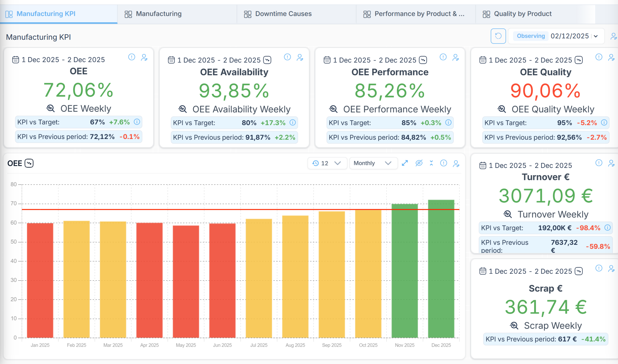Click user edit icon on OEE Quality card
Image resolution: width=618 pixels, height=364 pixels.
(x=611, y=57)
